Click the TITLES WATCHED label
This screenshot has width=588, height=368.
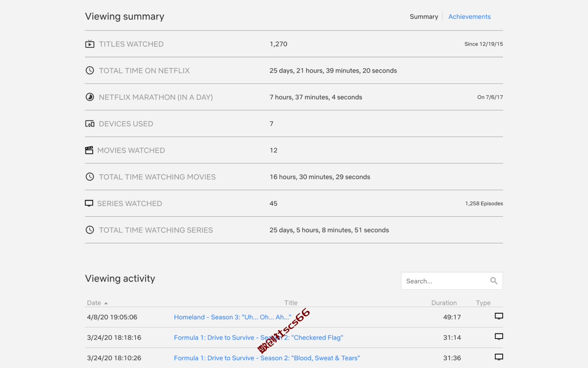[131, 44]
